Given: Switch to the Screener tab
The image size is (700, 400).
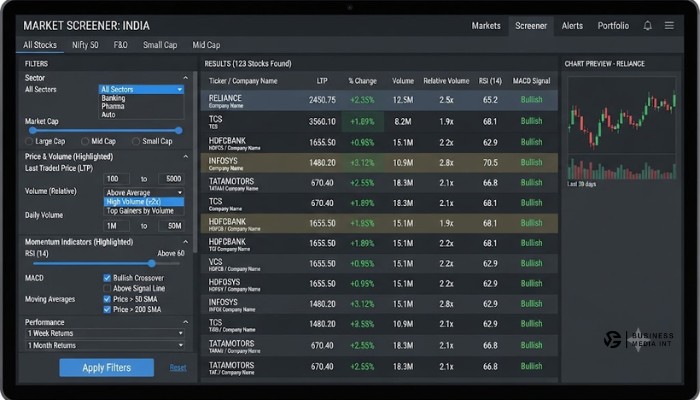Looking at the screenshot, I should 531,26.
